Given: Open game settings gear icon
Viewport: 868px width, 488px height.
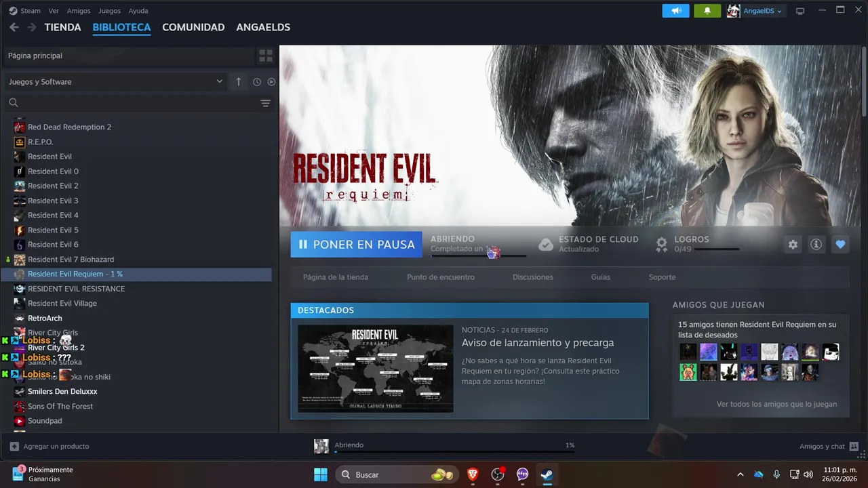Looking at the screenshot, I should (x=793, y=245).
